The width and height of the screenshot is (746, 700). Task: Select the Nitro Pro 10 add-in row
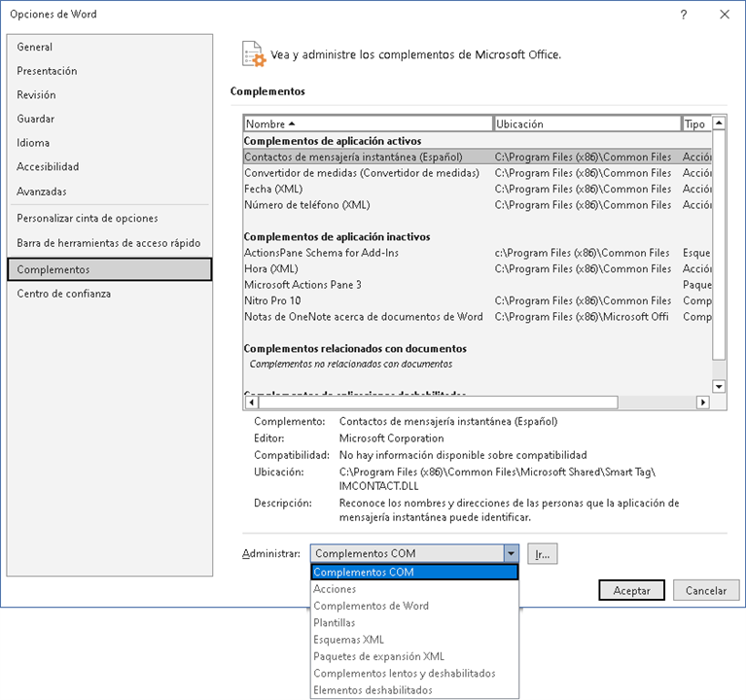(271, 300)
